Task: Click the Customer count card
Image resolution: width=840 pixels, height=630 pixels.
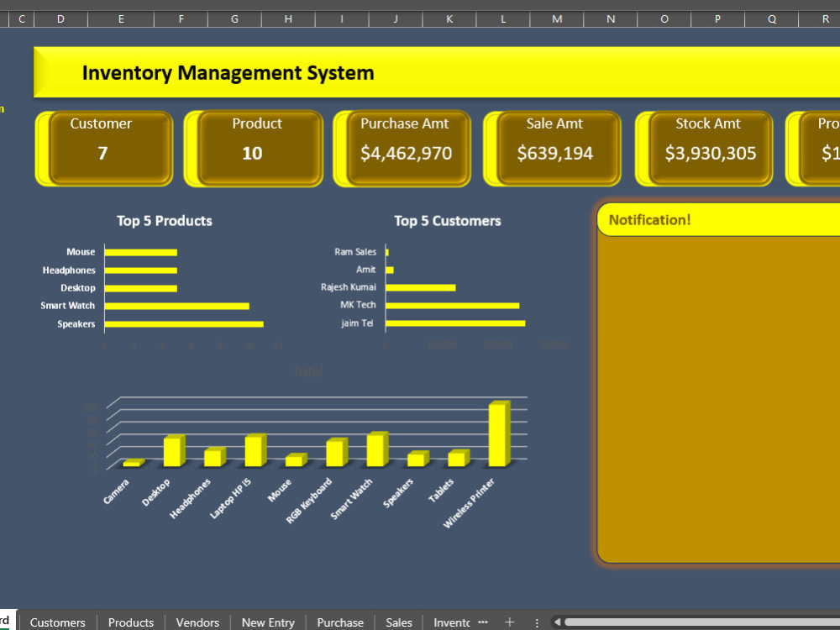Action: coord(104,149)
